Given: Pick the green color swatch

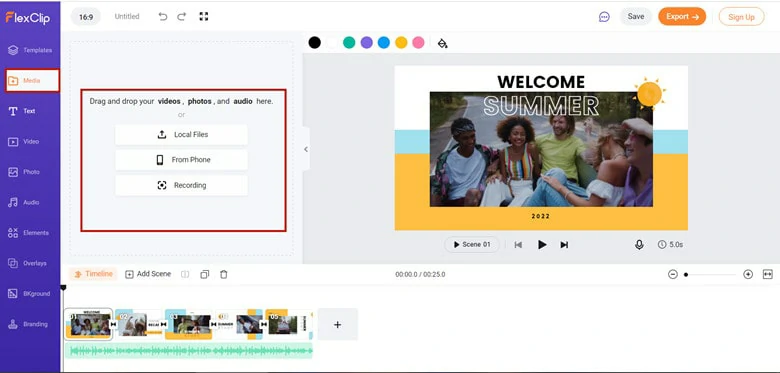Looking at the screenshot, I should point(349,43).
